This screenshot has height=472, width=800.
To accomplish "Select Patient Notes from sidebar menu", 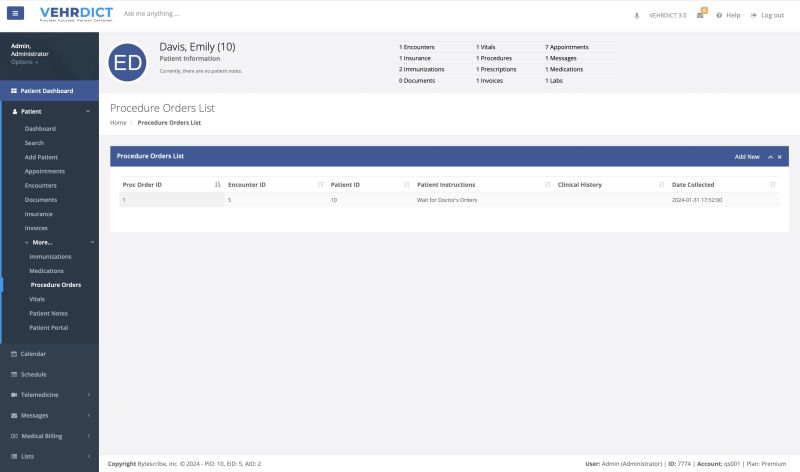I will [x=48, y=313].
